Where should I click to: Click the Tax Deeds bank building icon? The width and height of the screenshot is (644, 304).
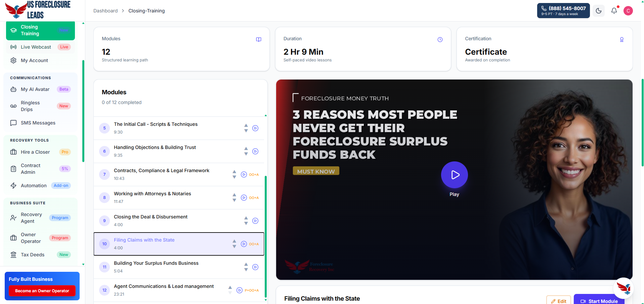pos(13,255)
